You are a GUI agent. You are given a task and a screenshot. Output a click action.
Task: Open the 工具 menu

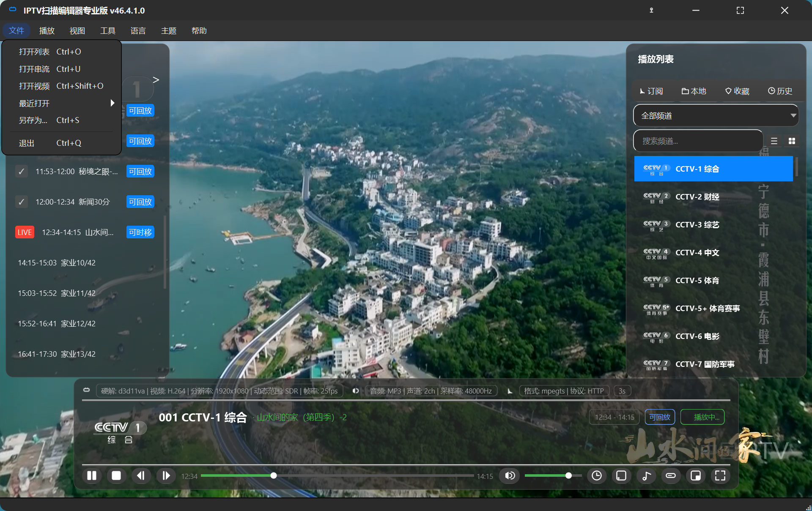click(108, 30)
